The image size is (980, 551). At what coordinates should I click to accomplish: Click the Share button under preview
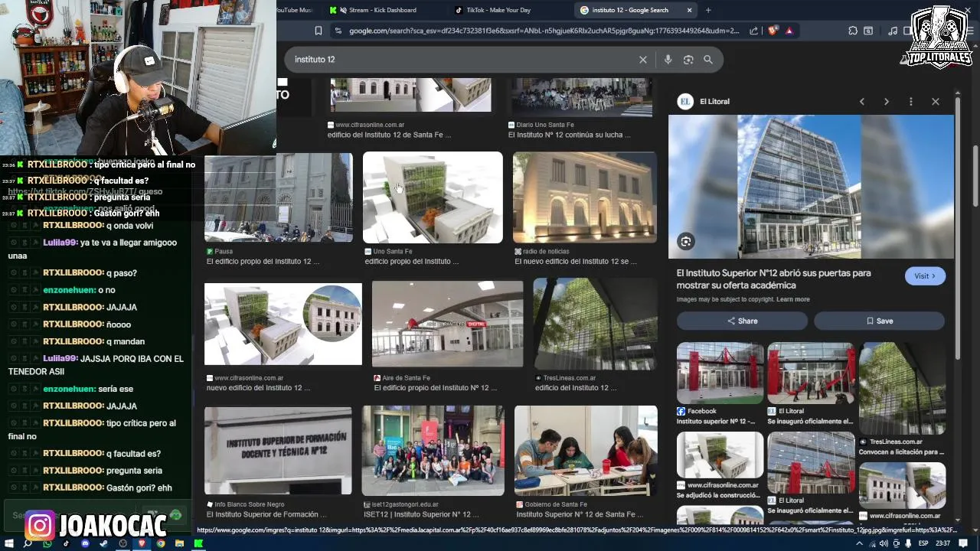click(742, 321)
